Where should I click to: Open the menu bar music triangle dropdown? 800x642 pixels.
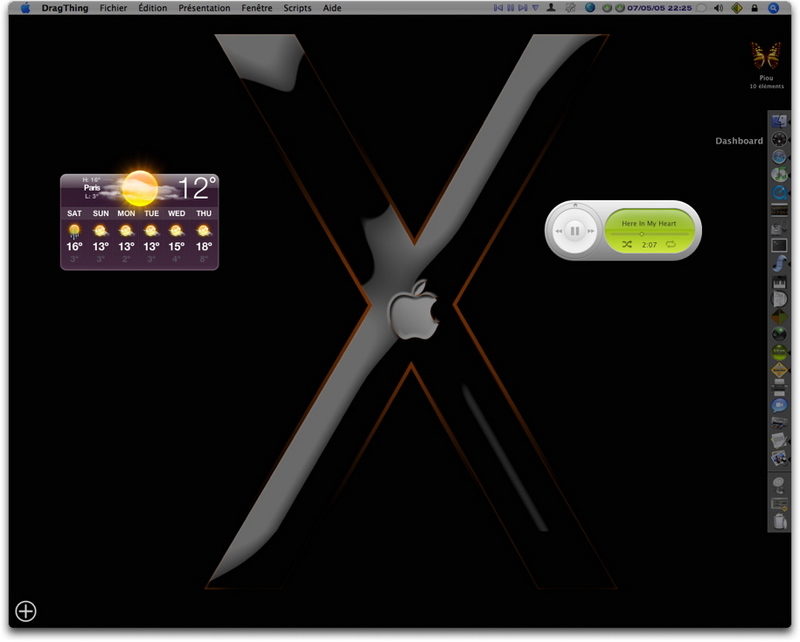tap(535, 8)
